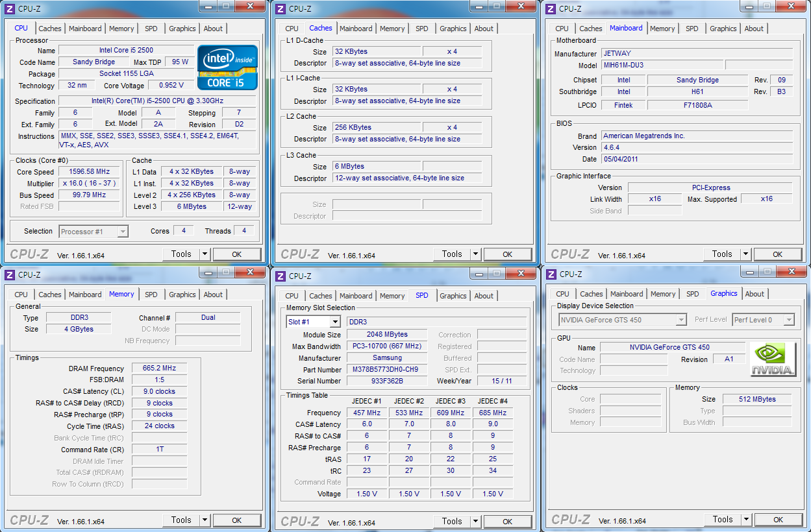Image resolution: width=811 pixels, height=532 pixels.
Task: Click CPU-Z title icon of the Caches window
Action: [281, 8]
